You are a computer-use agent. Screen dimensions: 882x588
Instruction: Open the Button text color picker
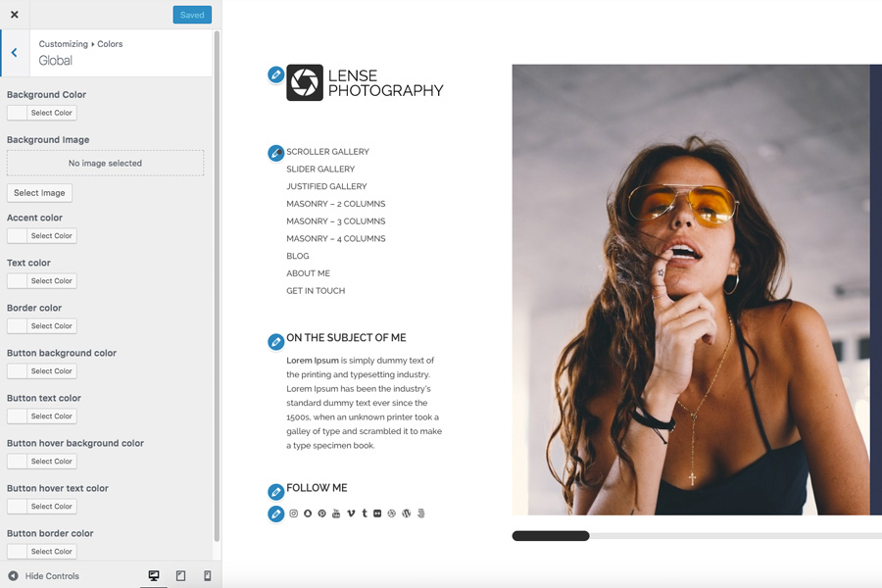[x=41, y=416]
